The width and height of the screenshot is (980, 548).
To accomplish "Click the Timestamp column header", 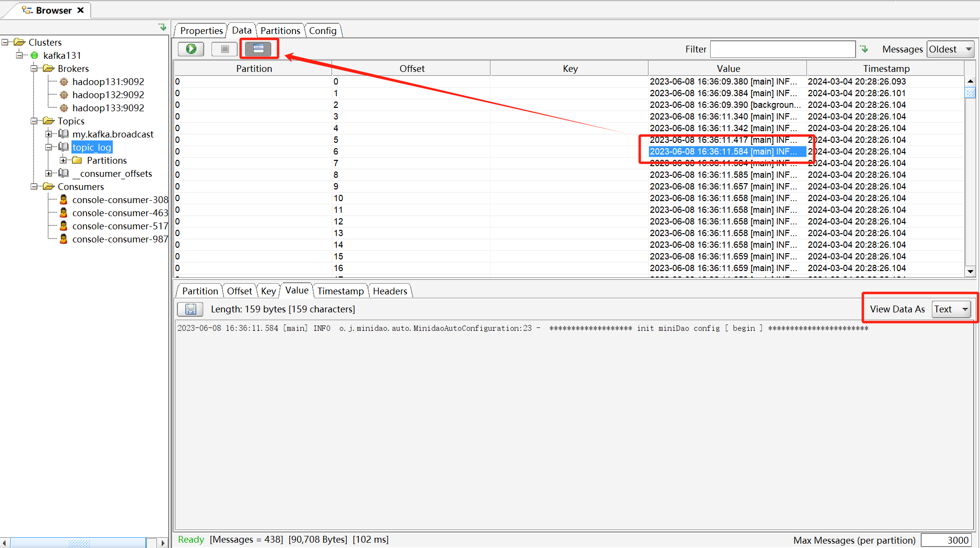I will [x=886, y=68].
